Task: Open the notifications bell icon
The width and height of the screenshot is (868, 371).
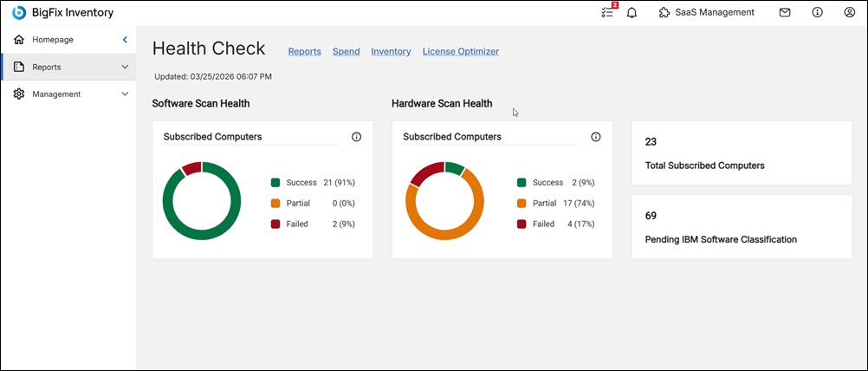Action: pos(632,12)
